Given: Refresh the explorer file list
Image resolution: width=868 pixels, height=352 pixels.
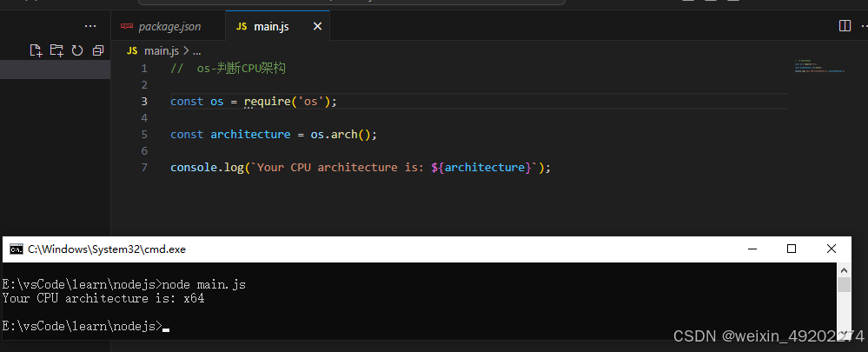Looking at the screenshot, I should click(x=77, y=50).
